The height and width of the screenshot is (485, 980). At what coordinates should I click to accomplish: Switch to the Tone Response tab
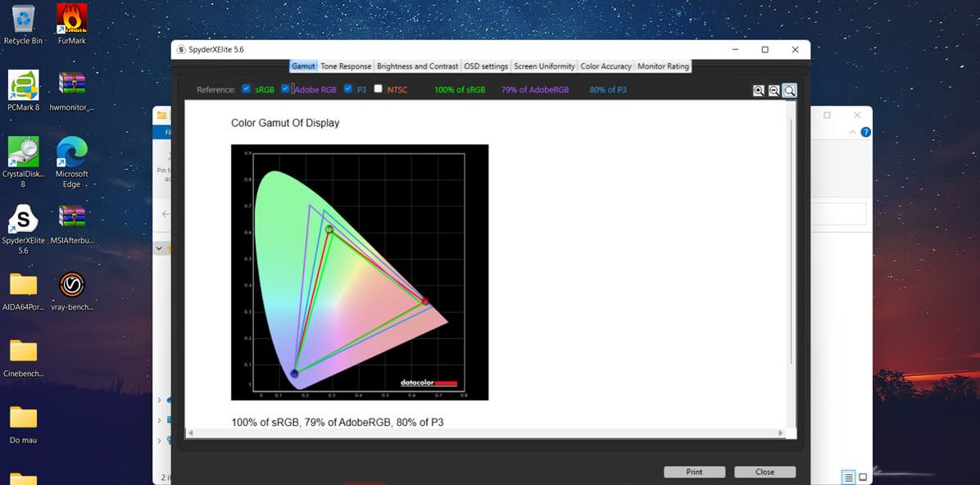346,66
